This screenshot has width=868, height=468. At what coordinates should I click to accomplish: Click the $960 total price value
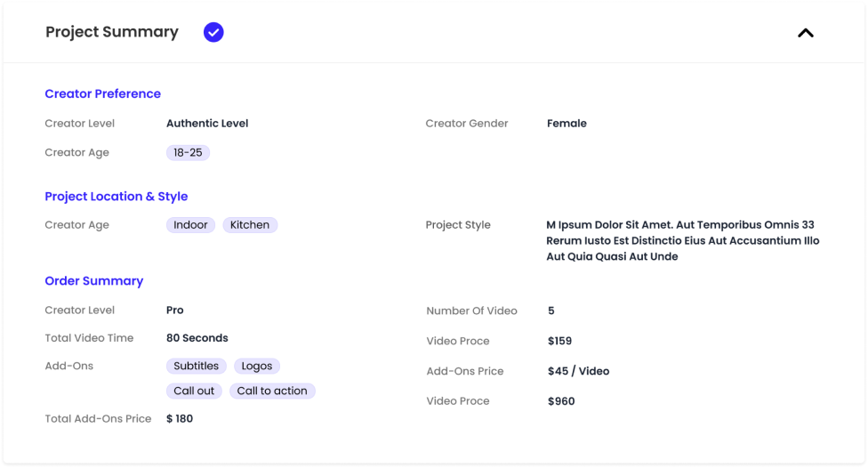[x=561, y=401]
